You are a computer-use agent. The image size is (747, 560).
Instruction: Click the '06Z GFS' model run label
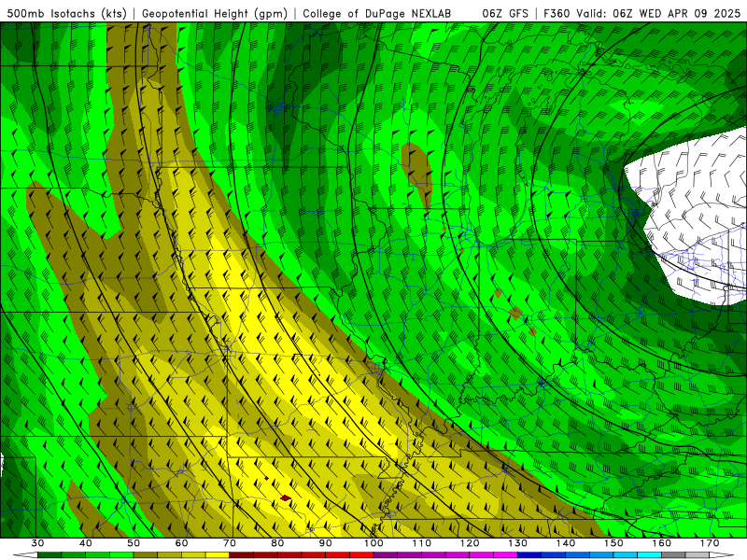[x=505, y=14]
